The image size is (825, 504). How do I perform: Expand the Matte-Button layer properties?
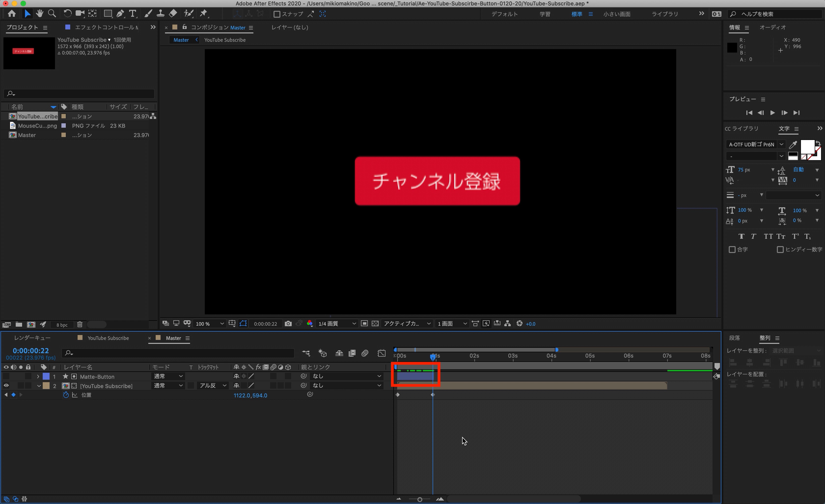(38, 377)
